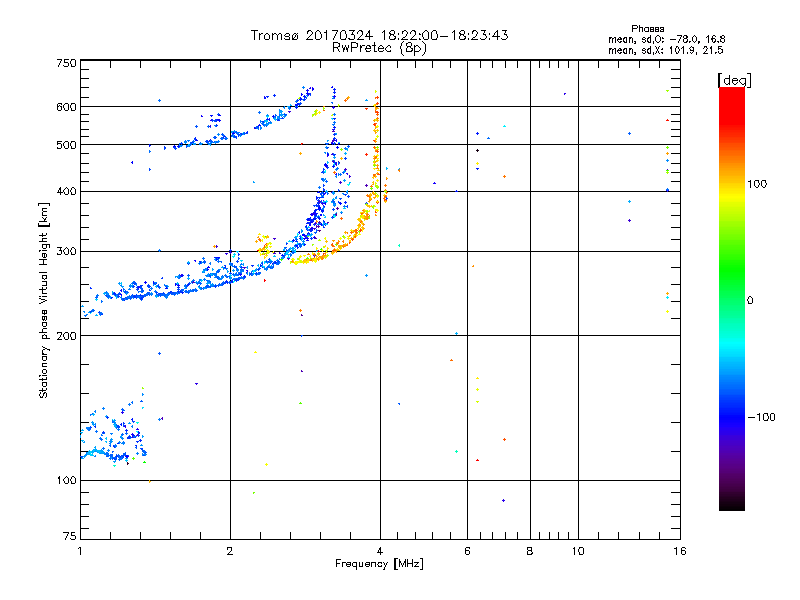This screenshot has width=800, height=600.
Task: Select the 'mean, sd,X: 101.9, 21.5' line
Action: click(x=665, y=50)
